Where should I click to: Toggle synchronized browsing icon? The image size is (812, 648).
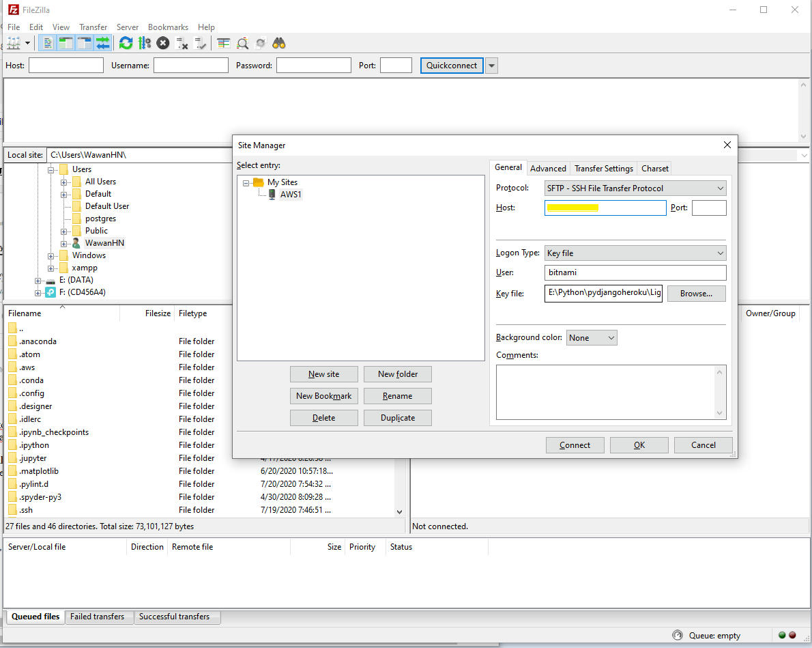(x=261, y=43)
